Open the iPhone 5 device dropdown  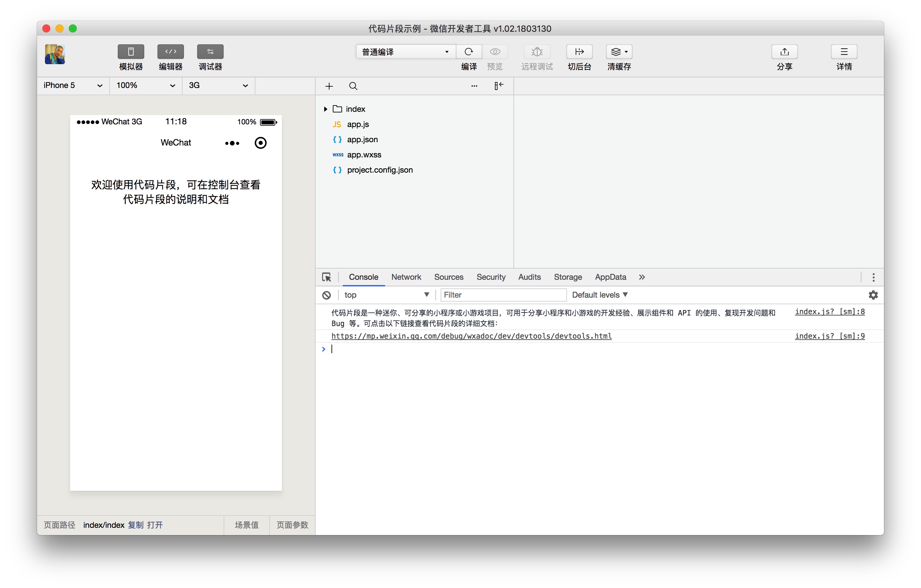pos(73,85)
